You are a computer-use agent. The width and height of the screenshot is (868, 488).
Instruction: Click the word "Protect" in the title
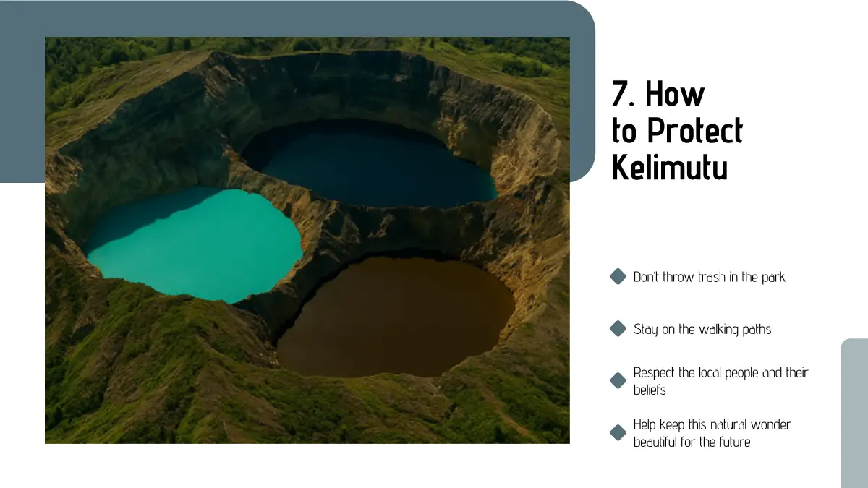(x=695, y=131)
